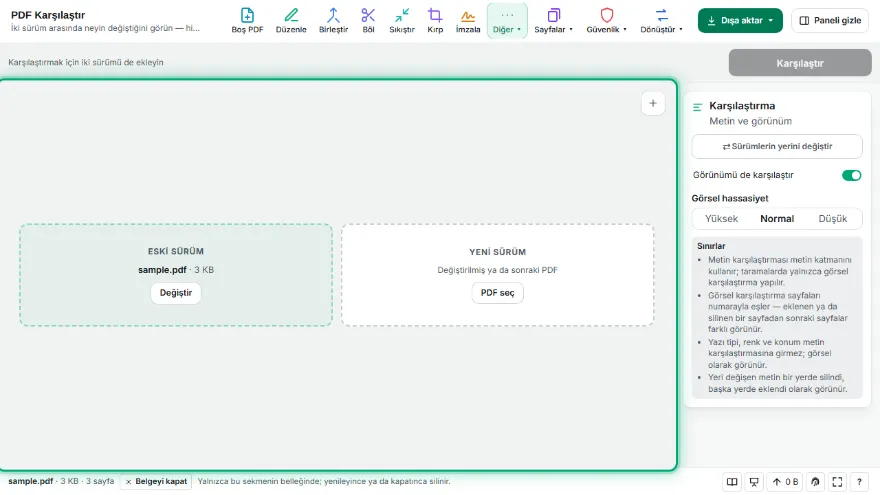Select the Birleştir merge tool
880x495 pixels.
click(333, 21)
